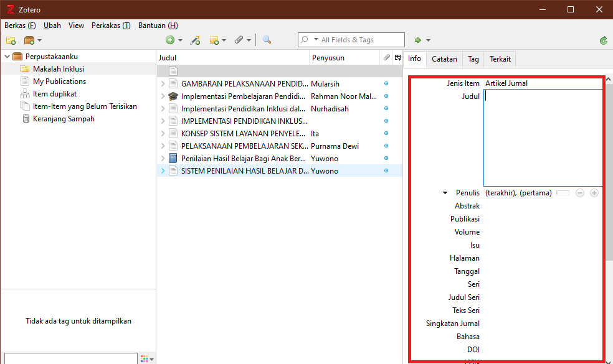613x364 pixels.
Task: Click the blue book icon of Penilaian Hasil
Action: [173, 159]
